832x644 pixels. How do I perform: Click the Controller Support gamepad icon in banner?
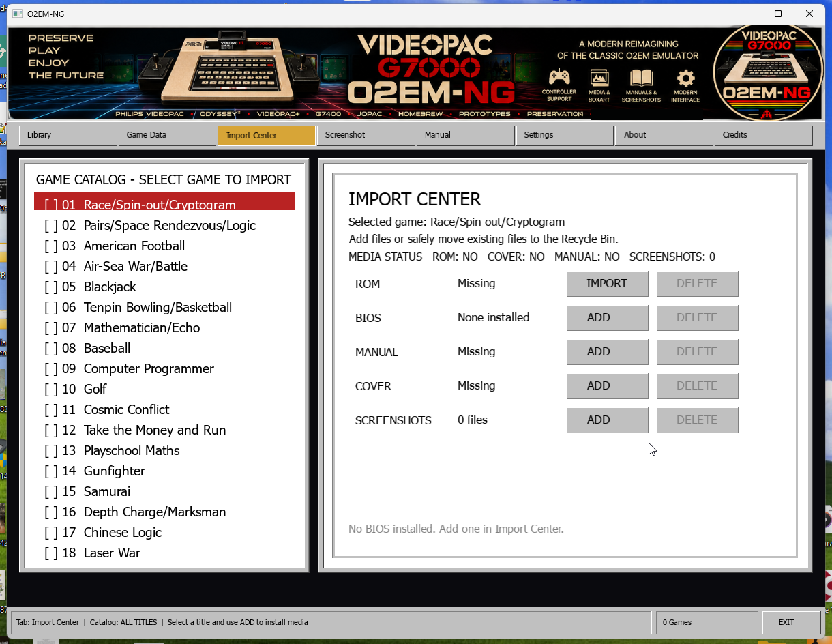(559, 77)
